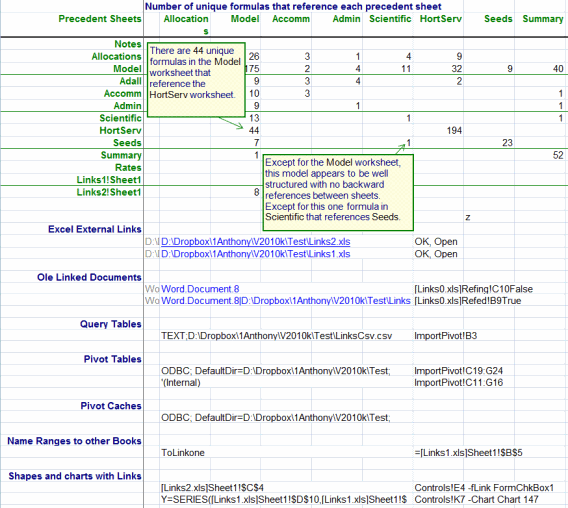The width and height of the screenshot is (568, 508).
Task: Select the LinksCsv.csv query table cell
Action: (276, 336)
